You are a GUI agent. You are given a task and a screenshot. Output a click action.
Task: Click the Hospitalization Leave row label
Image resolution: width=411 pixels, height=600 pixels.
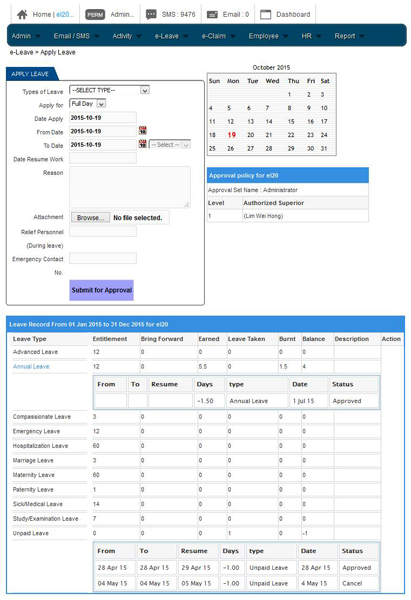(x=40, y=446)
